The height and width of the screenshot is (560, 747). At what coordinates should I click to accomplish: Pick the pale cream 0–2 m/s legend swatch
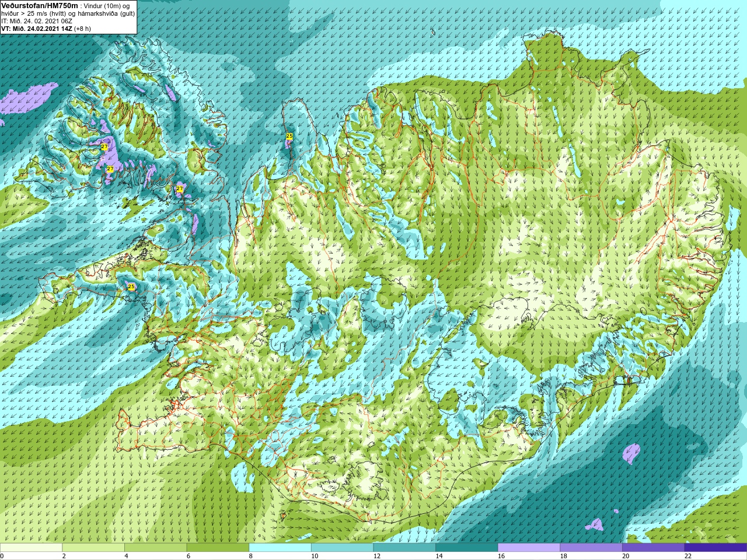point(31,547)
